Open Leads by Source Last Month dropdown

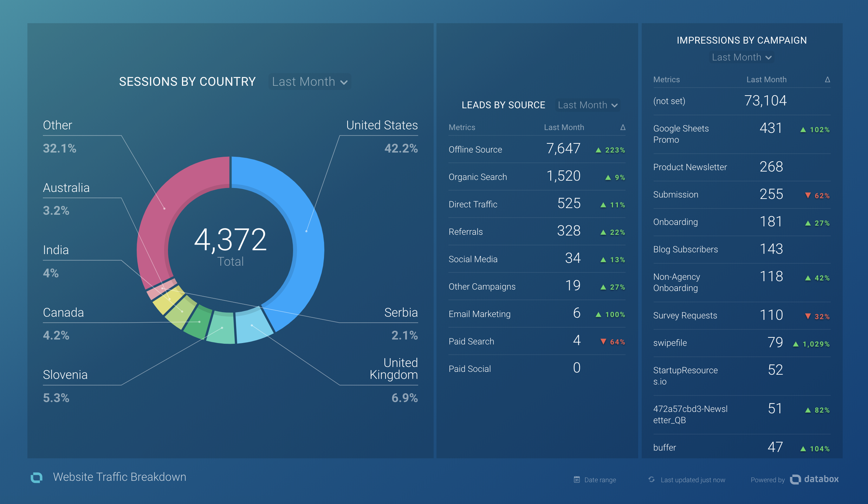pyautogui.click(x=587, y=105)
